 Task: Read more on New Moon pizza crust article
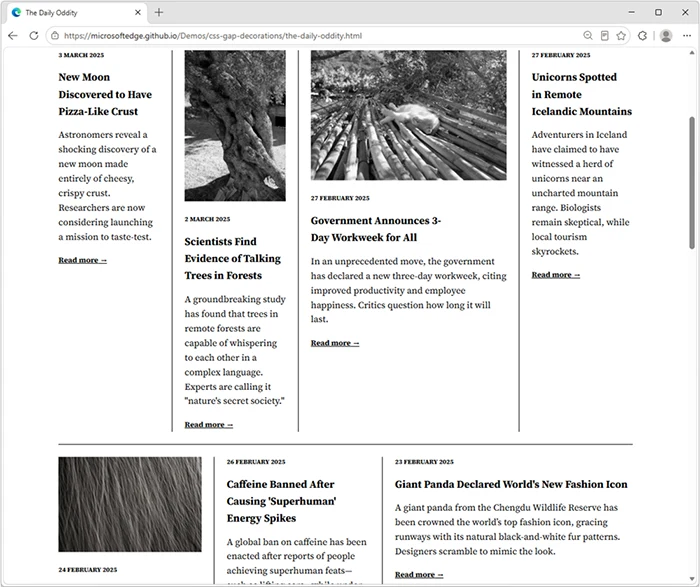[x=83, y=260]
